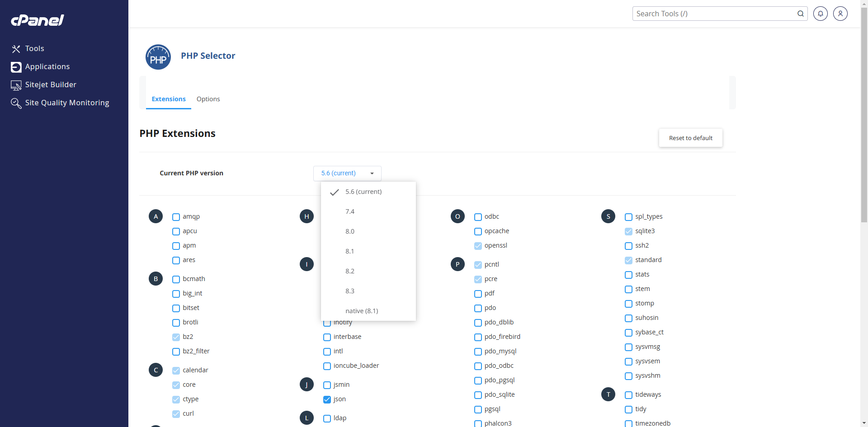Click the search magnifier icon
868x427 pixels.
tap(801, 14)
